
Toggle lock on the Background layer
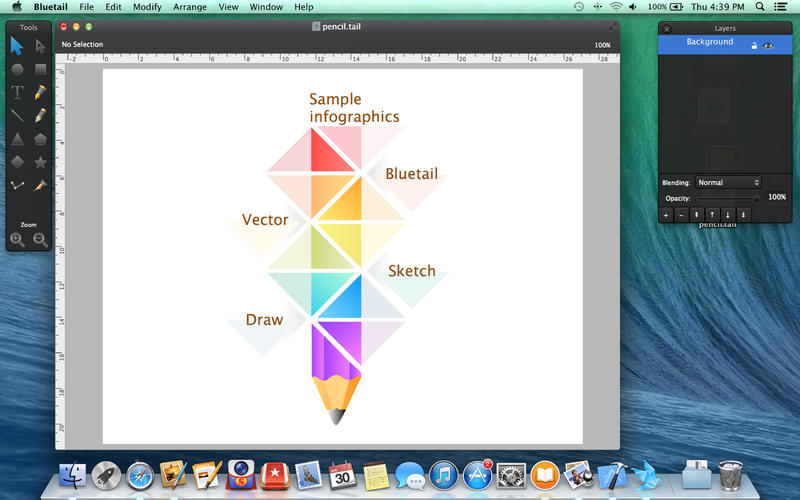click(754, 45)
